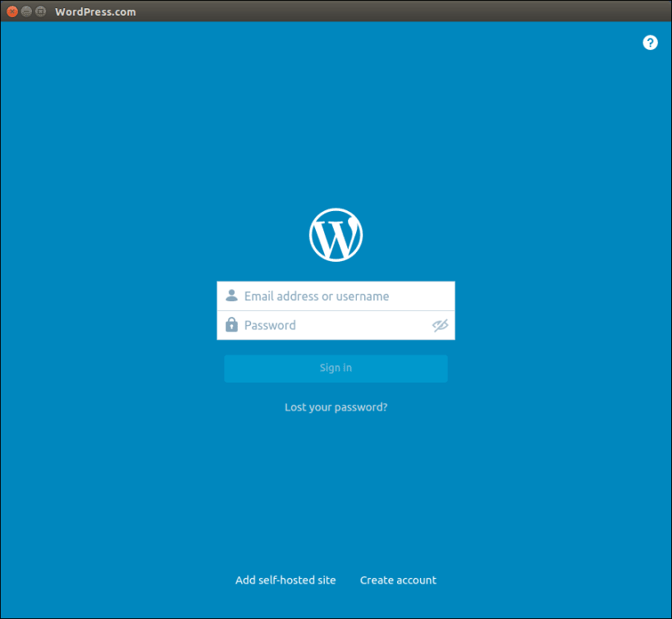
Task: Click the person icon in the username field
Action: (231, 296)
